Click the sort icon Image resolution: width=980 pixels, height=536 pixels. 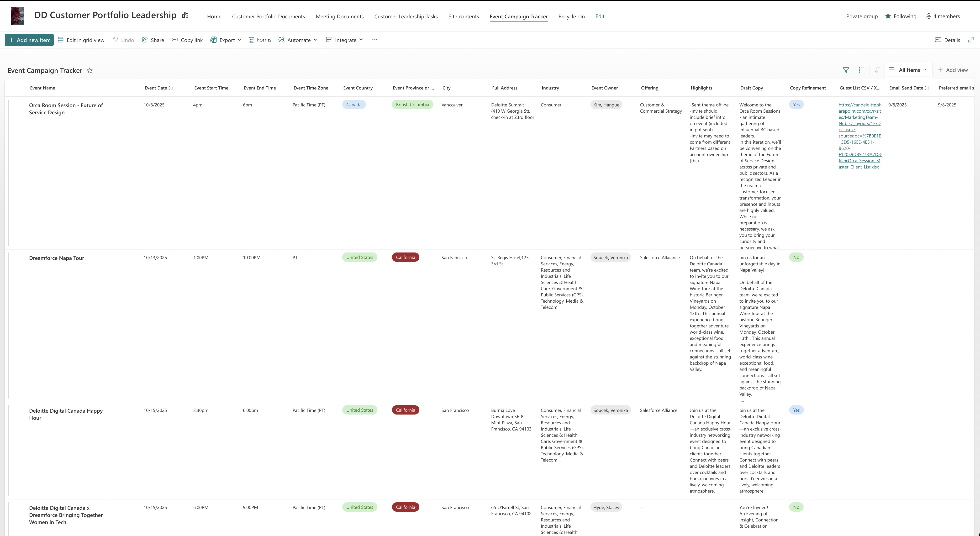pyautogui.click(x=877, y=70)
